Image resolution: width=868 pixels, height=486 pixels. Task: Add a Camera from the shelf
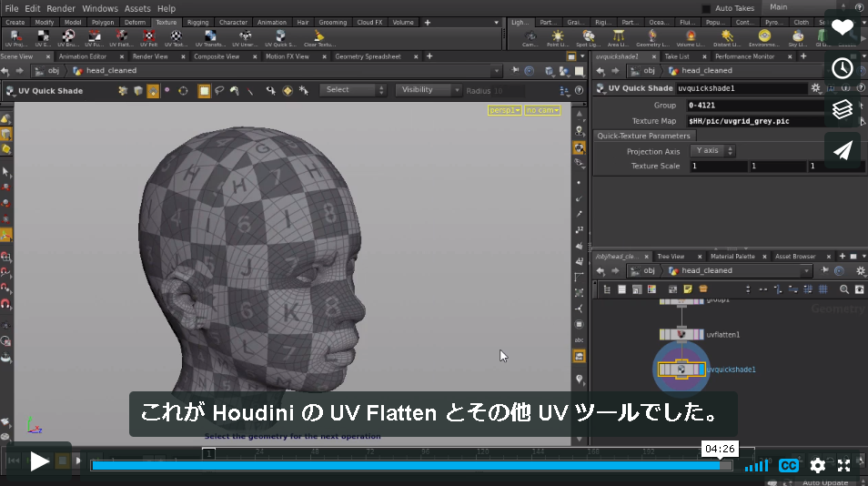point(530,39)
